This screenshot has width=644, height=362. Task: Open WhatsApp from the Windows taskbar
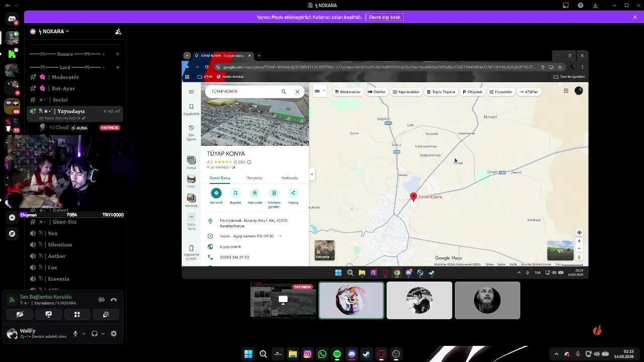[322, 354]
